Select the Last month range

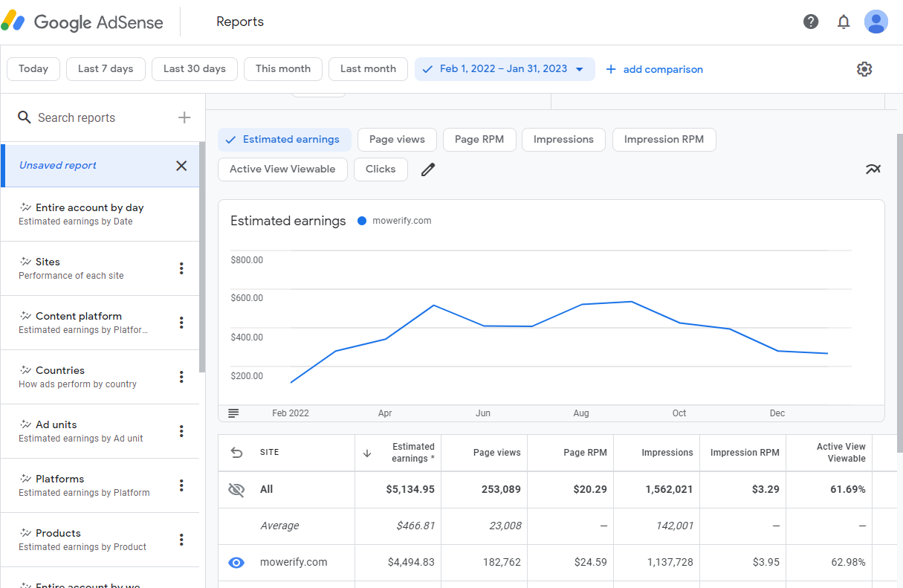click(368, 69)
